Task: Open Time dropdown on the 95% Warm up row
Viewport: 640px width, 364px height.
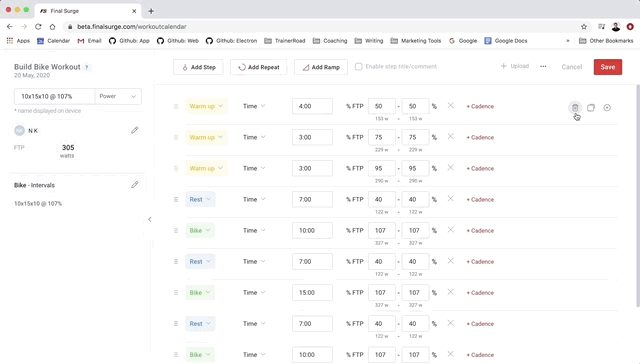Action: [254, 168]
